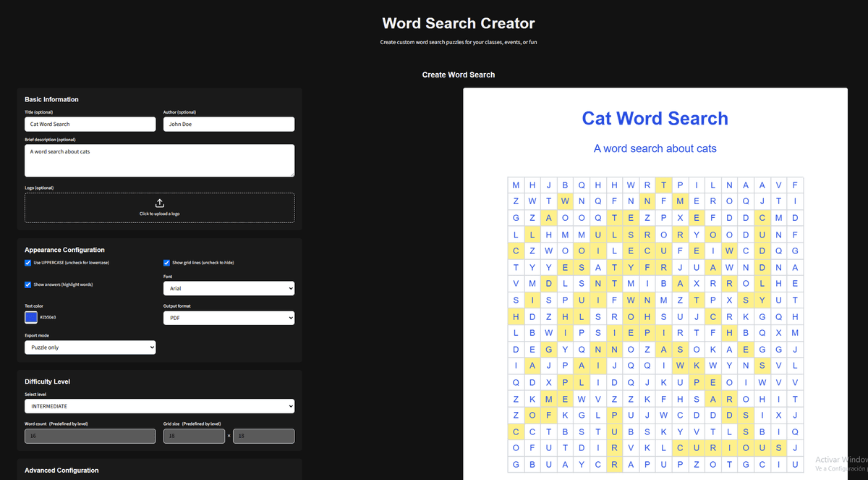
Task: Click the Title field containing Cat Word Search
Action: click(90, 125)
